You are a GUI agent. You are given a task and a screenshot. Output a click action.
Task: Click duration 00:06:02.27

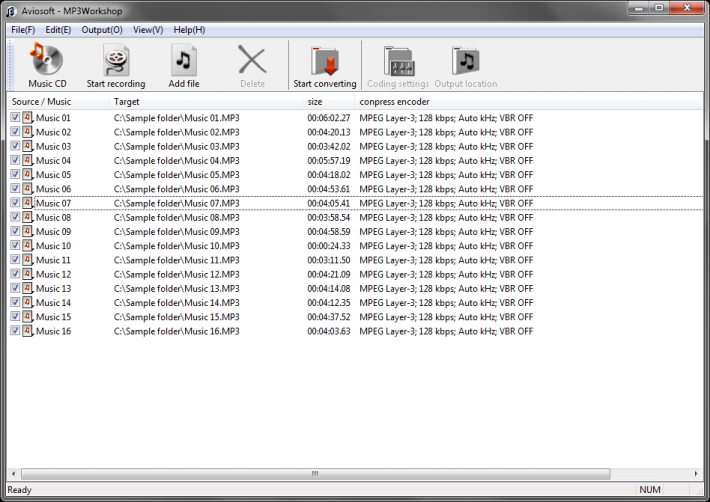[x=329, y=118]
